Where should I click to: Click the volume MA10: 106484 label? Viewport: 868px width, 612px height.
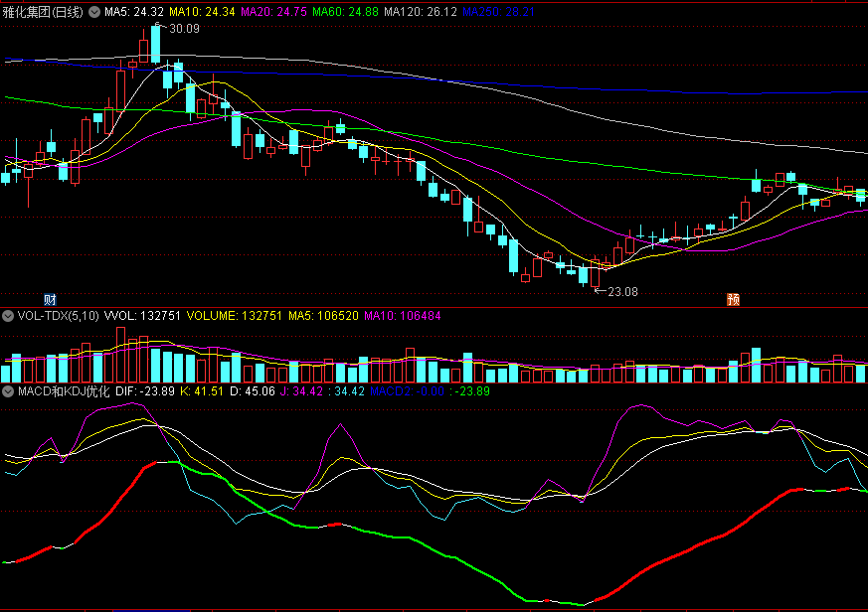point(403,316)
